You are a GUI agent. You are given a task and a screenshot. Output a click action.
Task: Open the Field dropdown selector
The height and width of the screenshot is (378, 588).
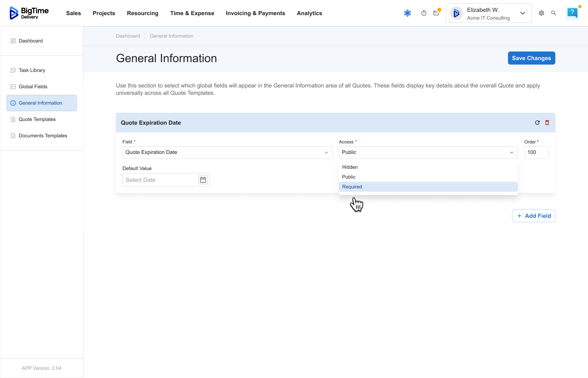click(227, 152)
